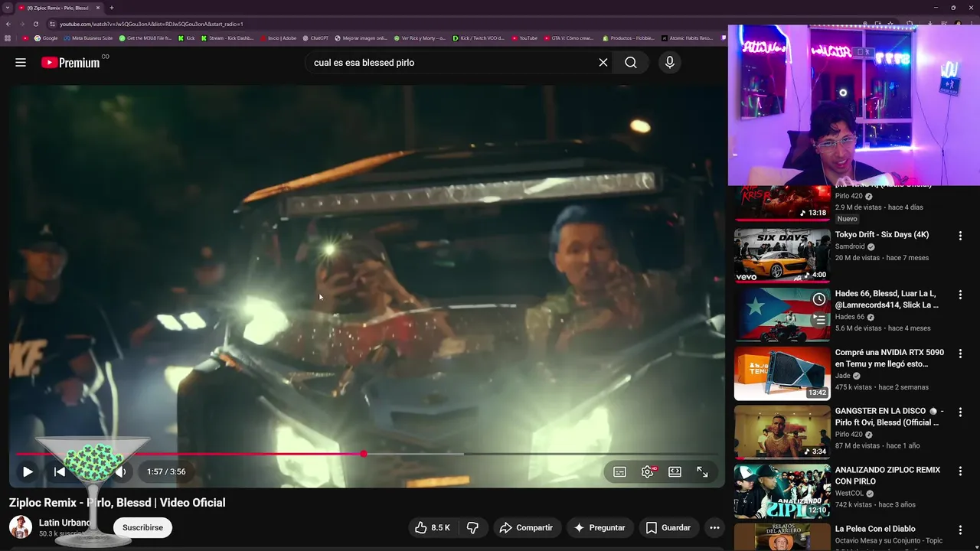Expand the tab search dropdown arrow
This screenshot has width=980, height=551.
tap(8, 8)
